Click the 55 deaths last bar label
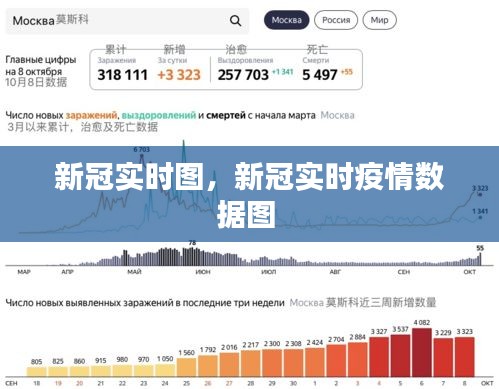 click(480, 248)
